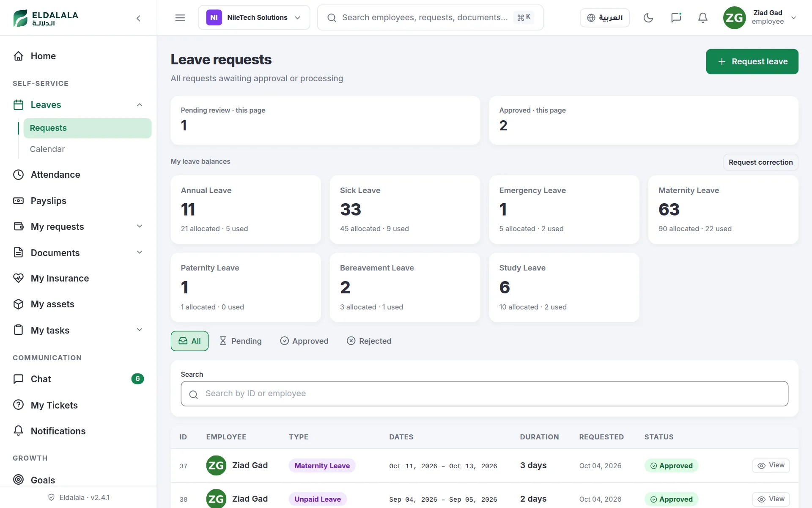Click the Request leave button
The width and height of the screenshot is (812, 508).
click(x=752, y=61)
